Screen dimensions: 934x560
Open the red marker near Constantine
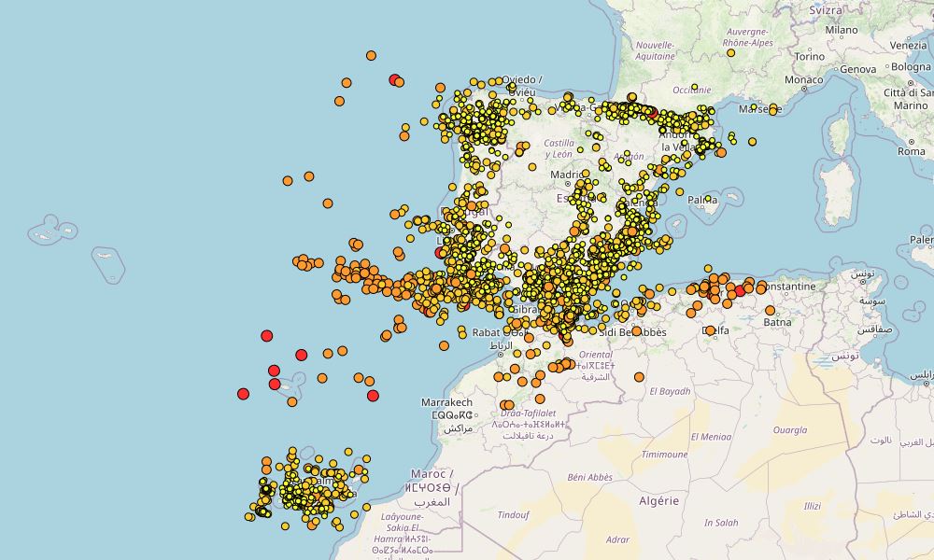pos(740,291)
